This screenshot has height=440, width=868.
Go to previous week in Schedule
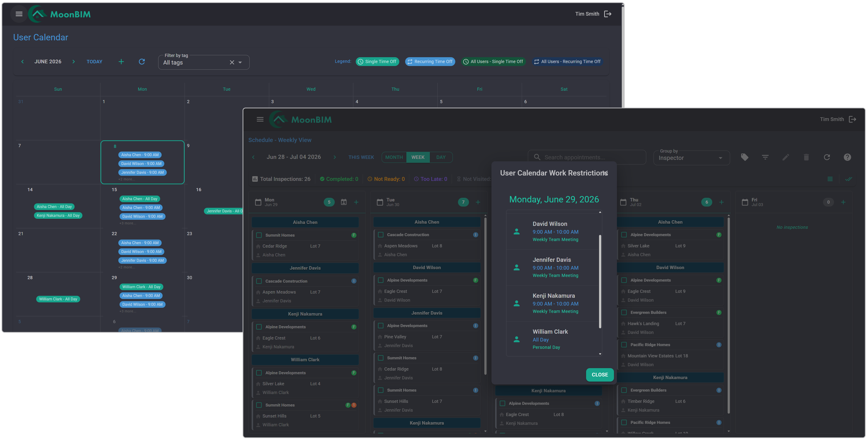(253, 157)
